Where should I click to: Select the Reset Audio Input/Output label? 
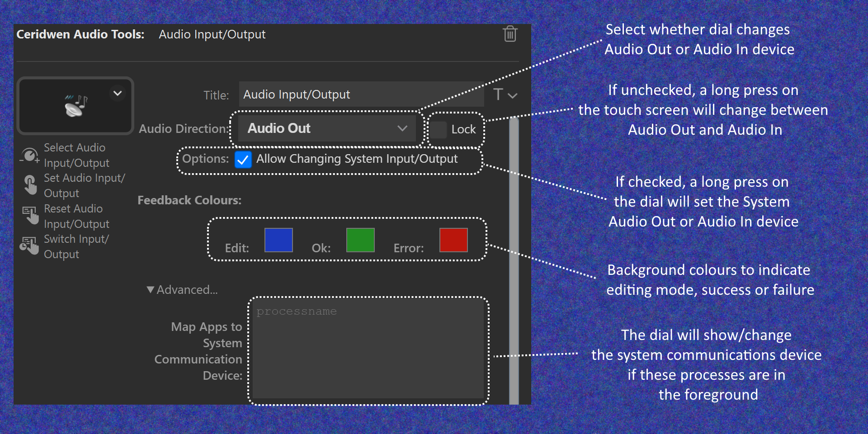pyautogui.click(x=76, y=216)
